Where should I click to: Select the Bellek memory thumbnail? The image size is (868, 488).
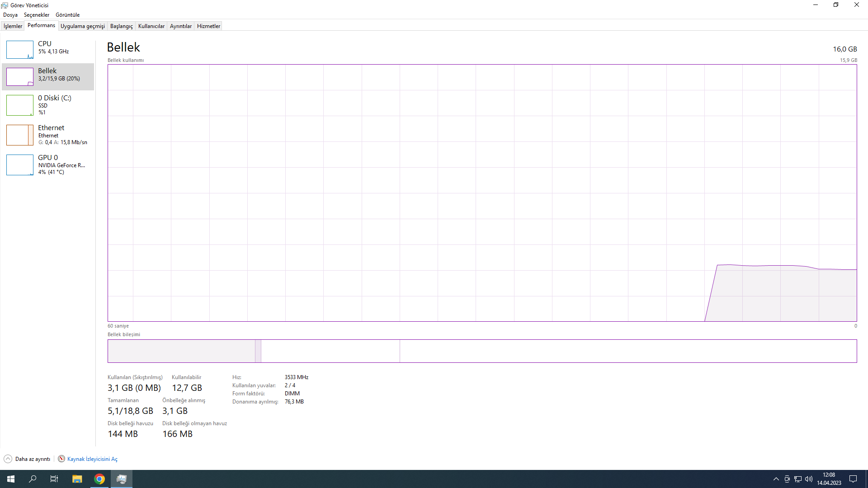click(x=20, y=77)
